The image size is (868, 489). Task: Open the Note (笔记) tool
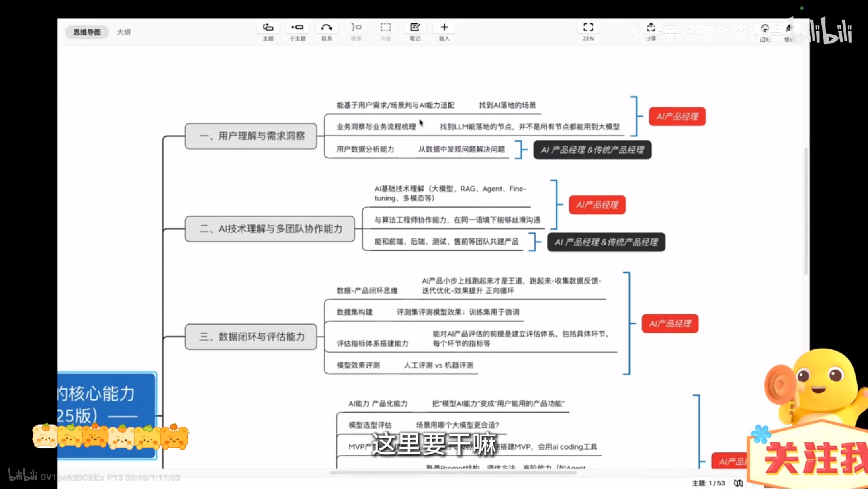click(x=415, y=28)
